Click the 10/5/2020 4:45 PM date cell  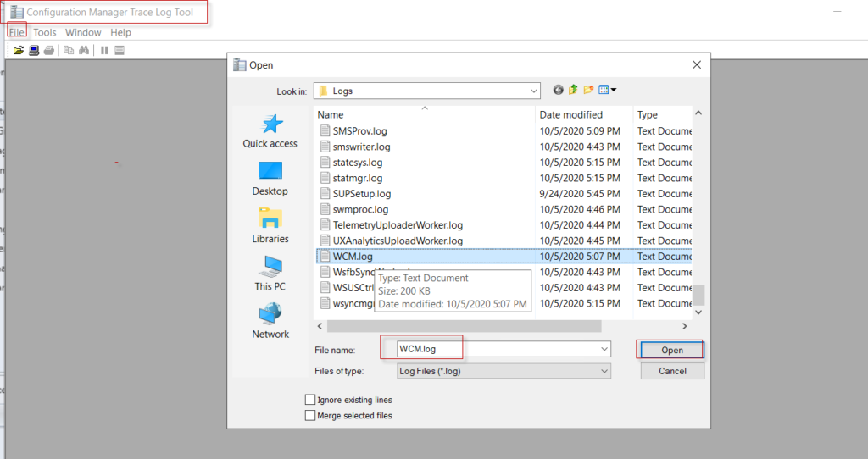579,241
